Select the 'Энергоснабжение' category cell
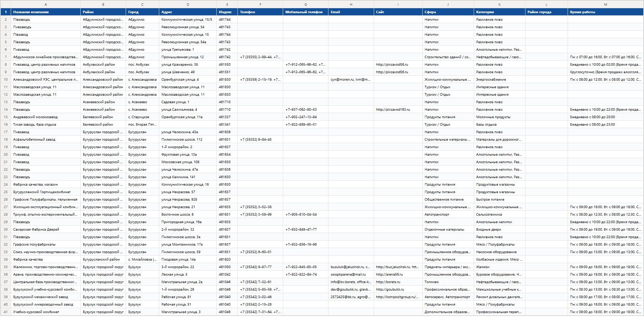 click(499, 80)
